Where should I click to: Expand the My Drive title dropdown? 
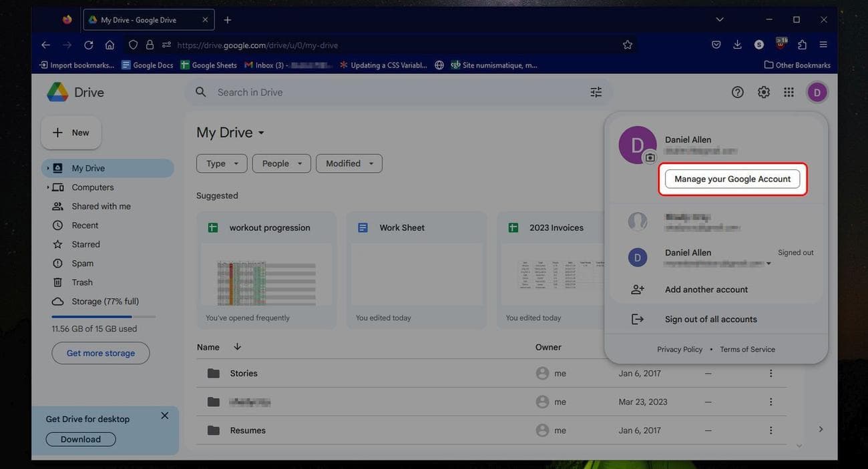click(x=261, y=133)
